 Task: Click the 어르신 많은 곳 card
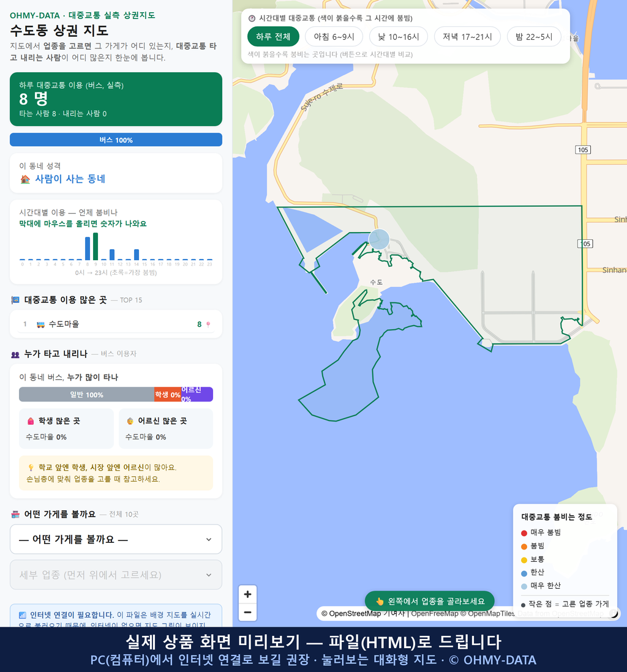tap(165, 428)
